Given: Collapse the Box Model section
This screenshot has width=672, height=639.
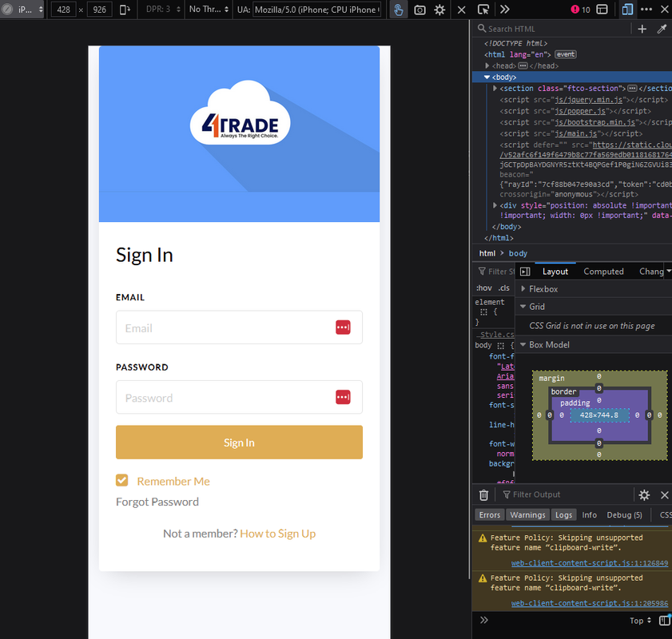Looking at the screenshot, I should click(523, 345).
